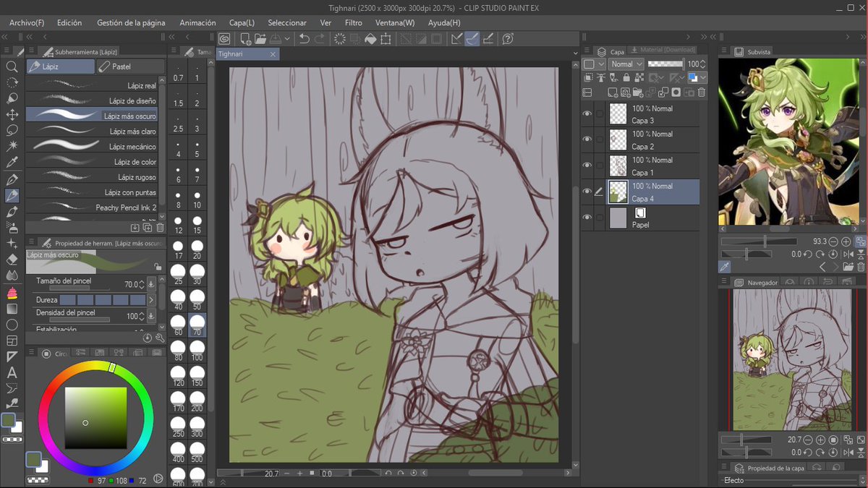Create new raster layer in Capa panel
Viewport: 868px width, 488px height.
point(613,93)
